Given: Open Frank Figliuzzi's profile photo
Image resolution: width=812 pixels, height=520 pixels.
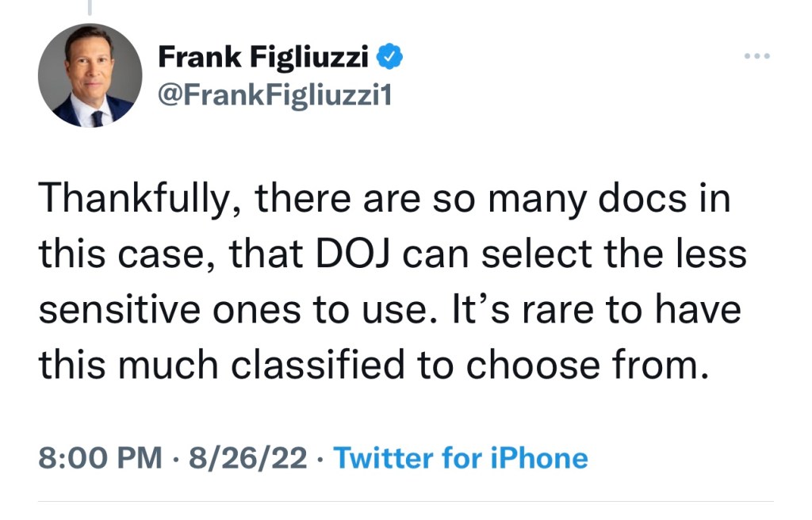Looking at the screenshot, I should [x=90, y=75].
